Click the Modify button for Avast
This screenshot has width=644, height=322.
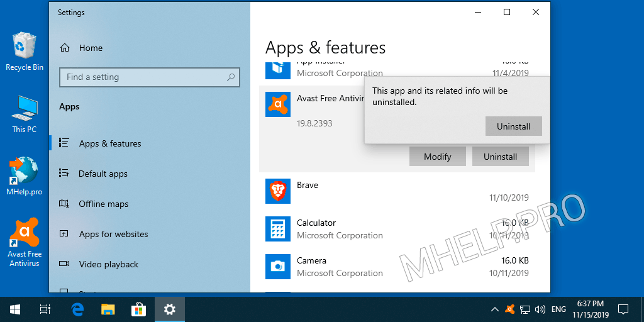tap(438, 157)
